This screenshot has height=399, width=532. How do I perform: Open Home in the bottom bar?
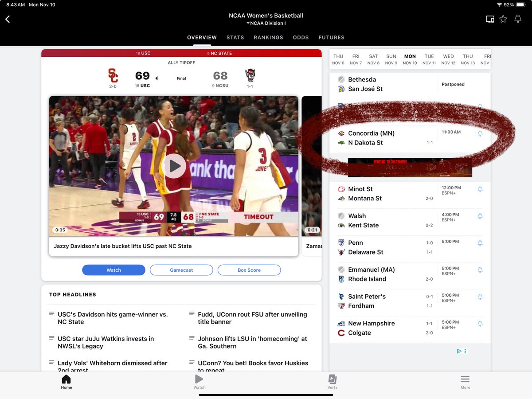click(x=66, y=382)
